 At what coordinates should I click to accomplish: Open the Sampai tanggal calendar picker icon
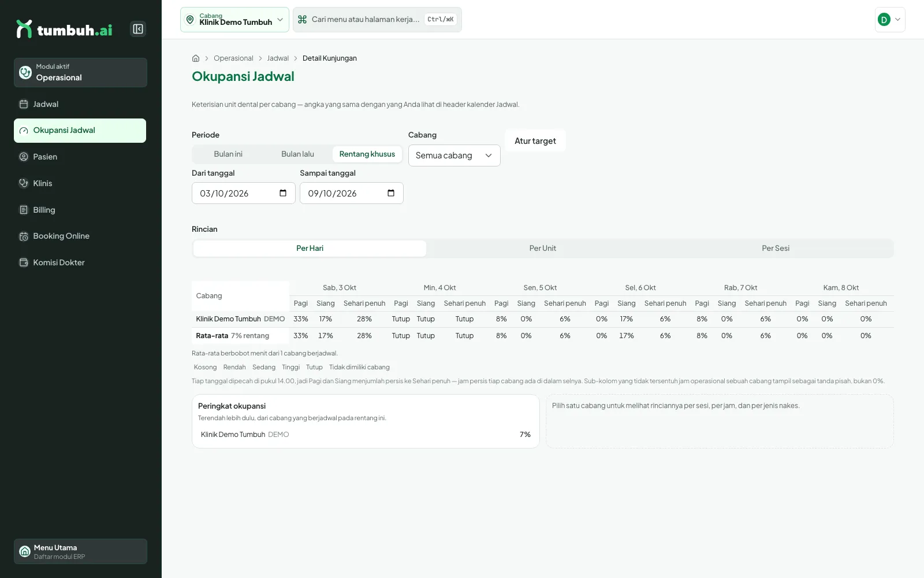pyautogui.click(x=391, y=193)
